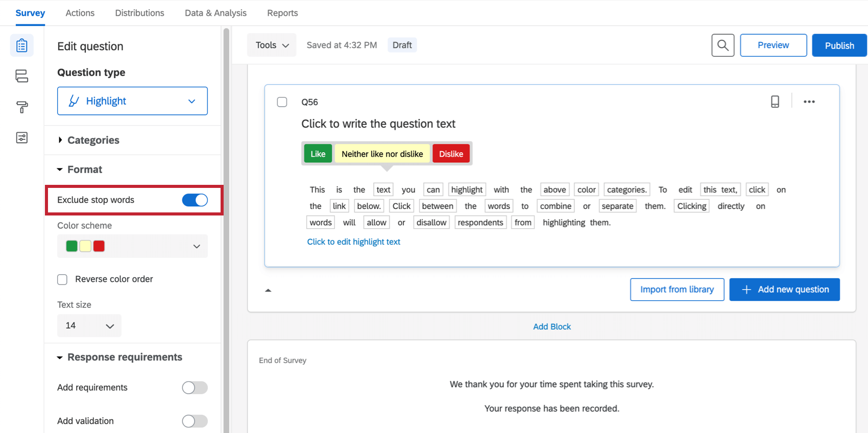Click the word 'disallow' in the text
Image resolution: width=868 pixels, height=433 pixels.
431,223
